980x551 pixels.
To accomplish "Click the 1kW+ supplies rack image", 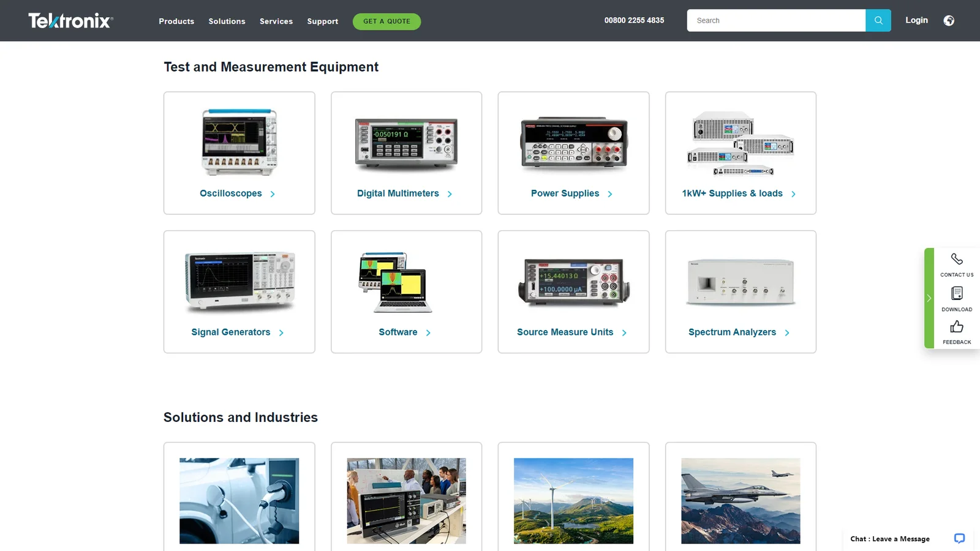I will pos(741,143).
